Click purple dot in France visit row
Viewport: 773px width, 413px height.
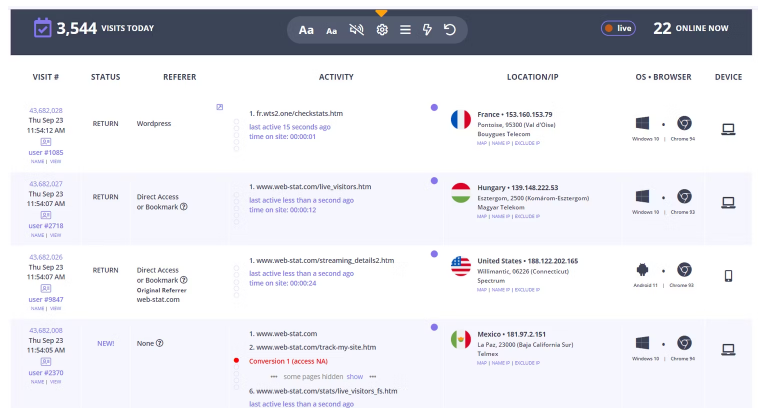[434, 107]
